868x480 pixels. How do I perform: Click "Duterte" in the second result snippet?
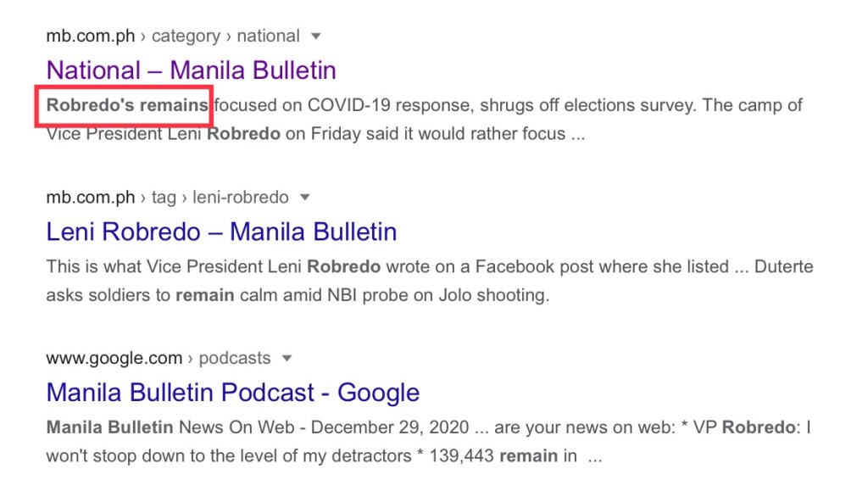tap(782, 267)
